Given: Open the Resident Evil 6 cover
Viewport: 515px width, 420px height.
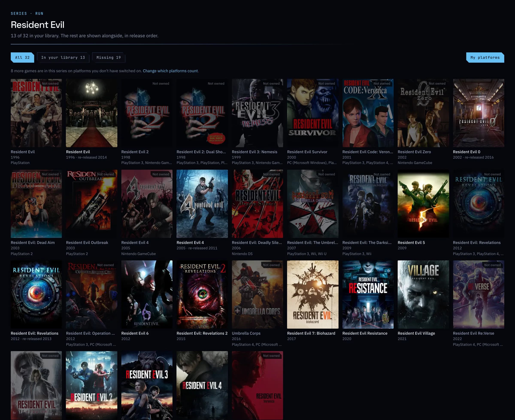Looking at the screenshot, I should click(x=147, y=295).
